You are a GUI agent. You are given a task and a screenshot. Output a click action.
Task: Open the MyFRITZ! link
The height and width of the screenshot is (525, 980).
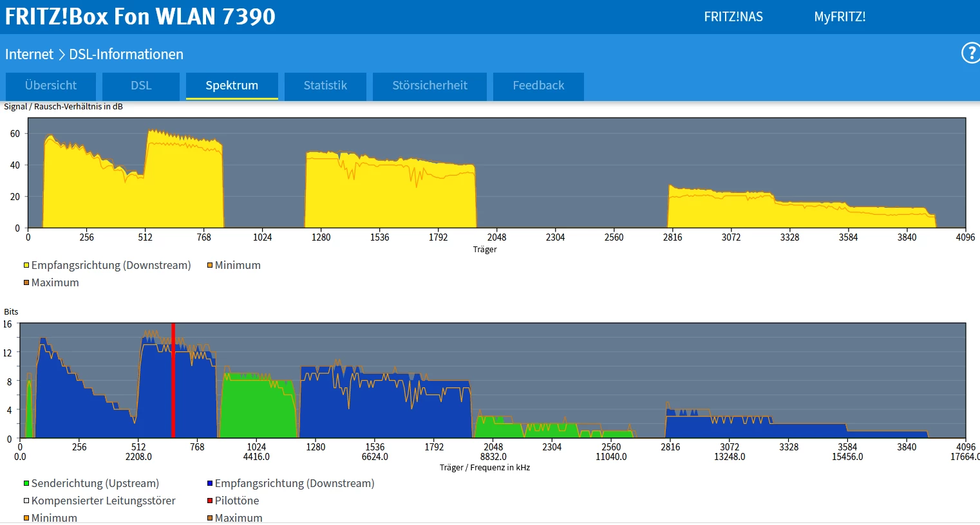coord(840,17)
